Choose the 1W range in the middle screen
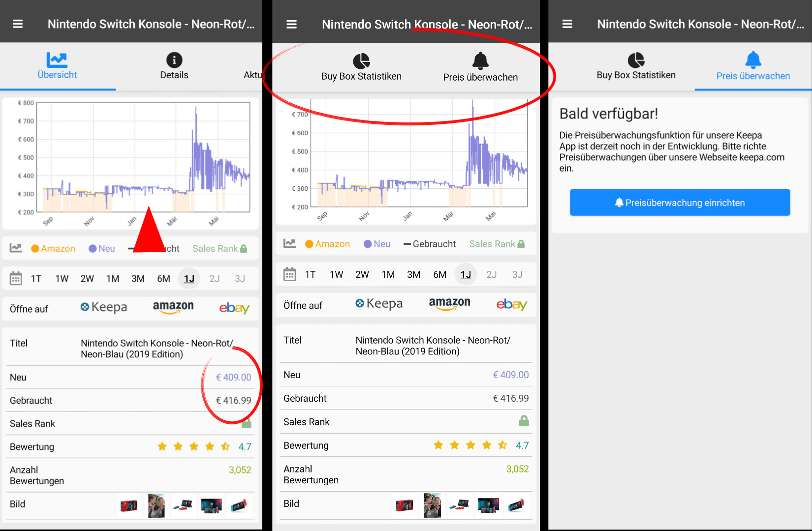This screenshot has height=531, width=812. 336,275
